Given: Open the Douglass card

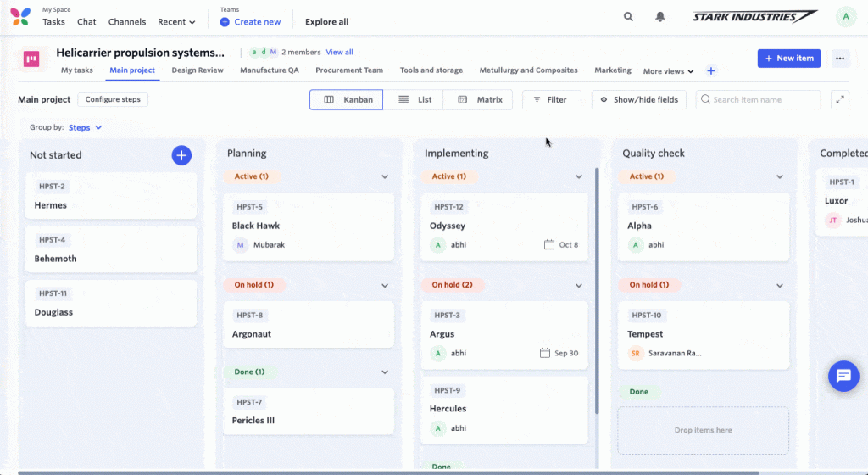Looking at the screenshot, I should point(111,304).
